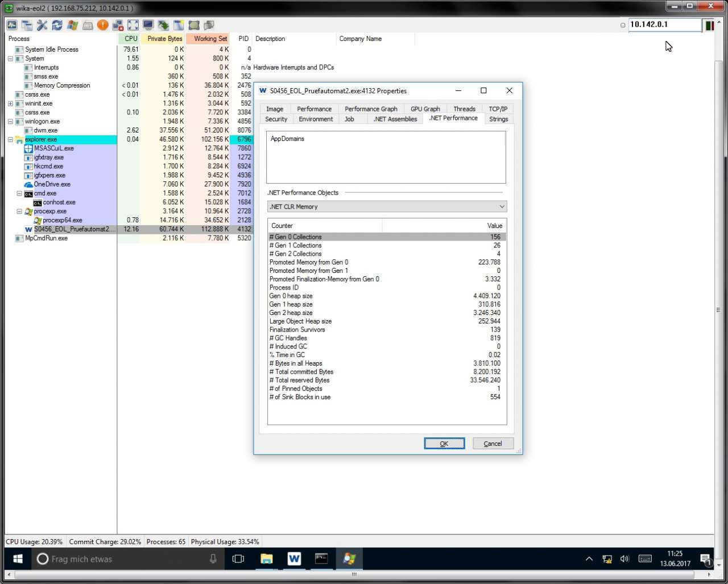Click the wrench and screwdriver tools icon

42,25
